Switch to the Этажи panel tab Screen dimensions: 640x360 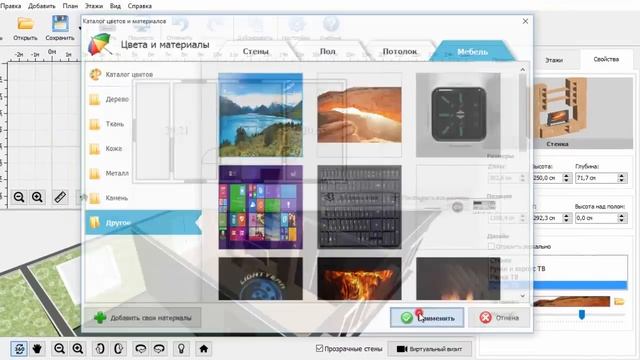554,60
